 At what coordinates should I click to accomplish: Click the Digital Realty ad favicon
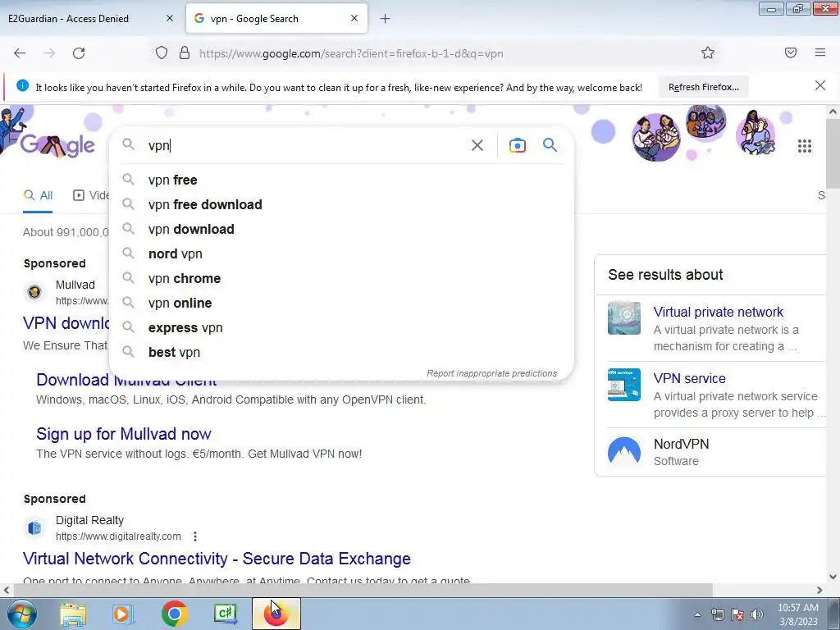click(34, 527)
